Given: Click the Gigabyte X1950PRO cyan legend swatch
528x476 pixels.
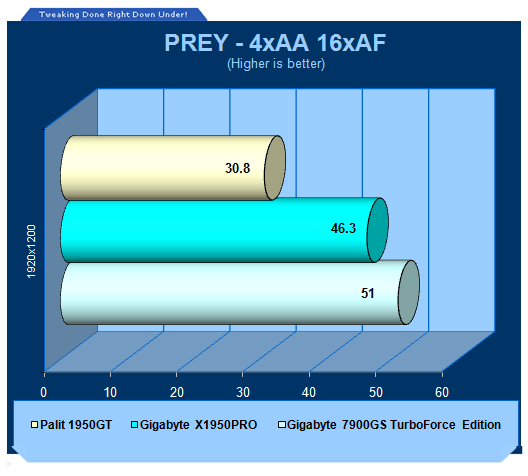Looking at the screenshot, I should [x=134, y=424].
